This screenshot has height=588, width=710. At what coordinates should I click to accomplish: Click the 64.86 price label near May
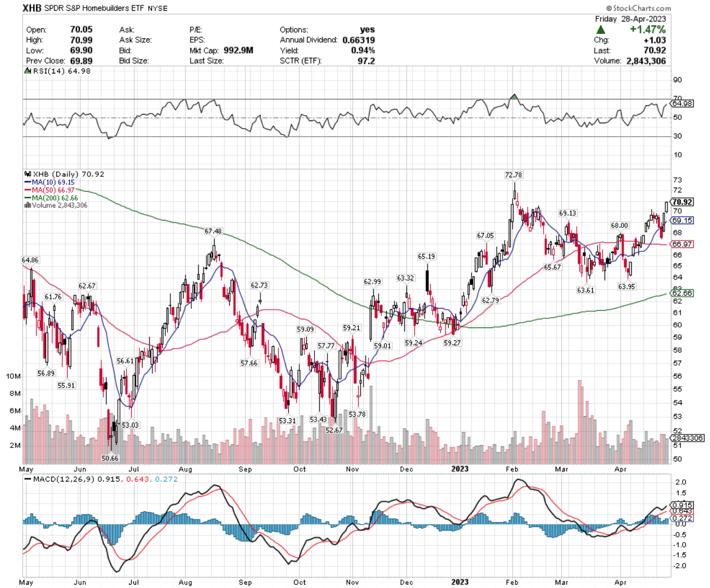pyautogui.click(x=30, y=260)
